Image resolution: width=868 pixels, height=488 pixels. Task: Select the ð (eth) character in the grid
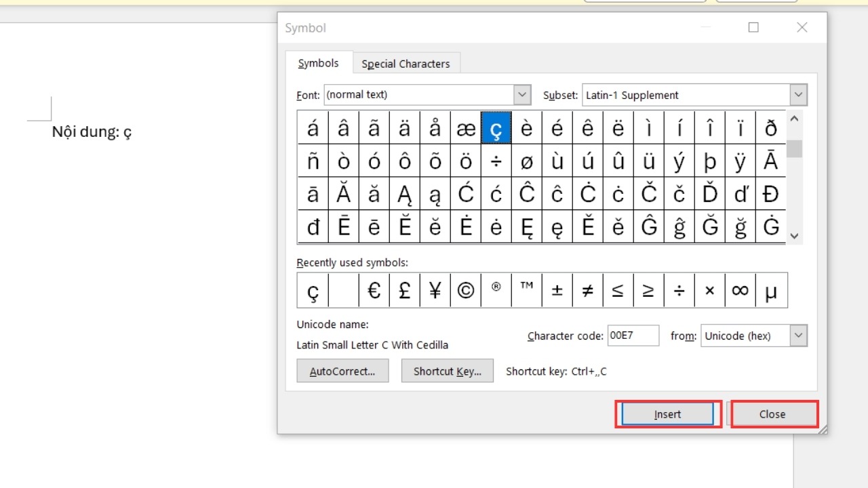[771, 127]
